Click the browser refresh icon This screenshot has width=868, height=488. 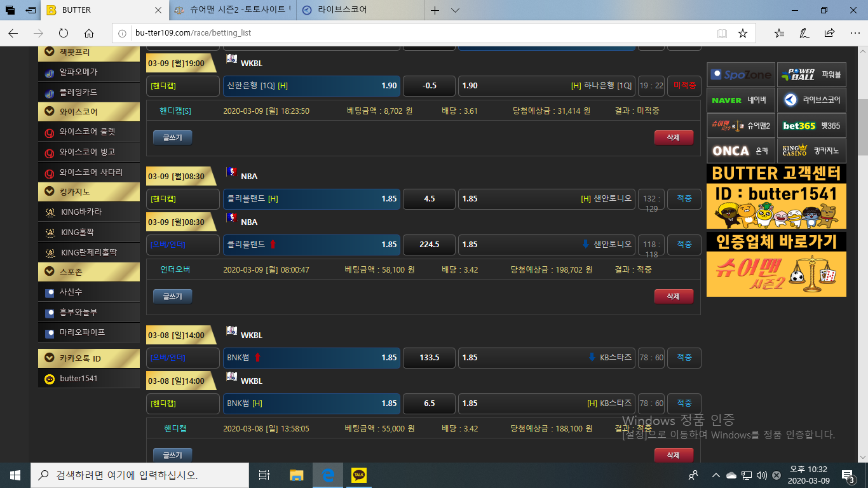pyautogui.click(x=64, y=33)
